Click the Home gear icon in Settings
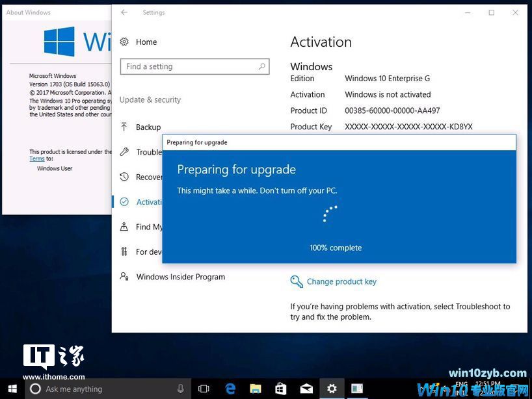Screen dimensions: 532x399 click(124, 42)
